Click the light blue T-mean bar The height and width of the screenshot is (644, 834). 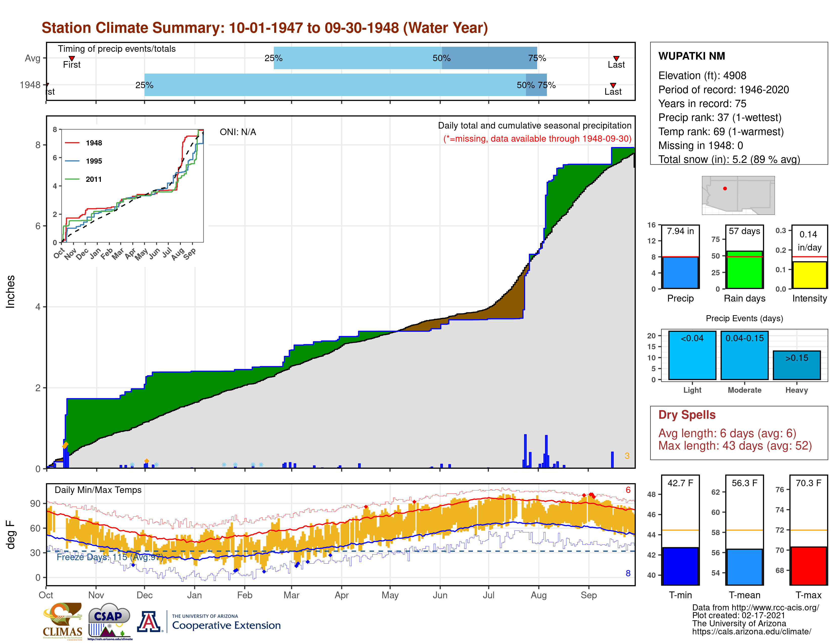[744, 566]
